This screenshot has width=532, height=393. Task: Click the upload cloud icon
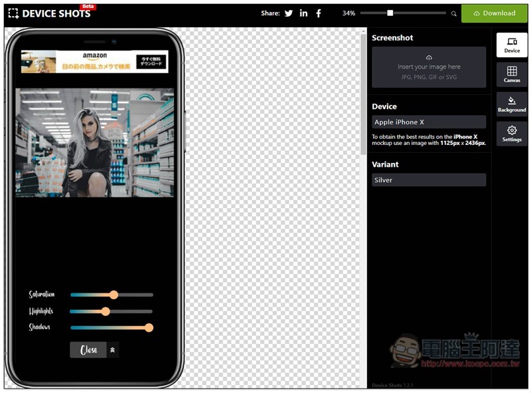point(429,58)
